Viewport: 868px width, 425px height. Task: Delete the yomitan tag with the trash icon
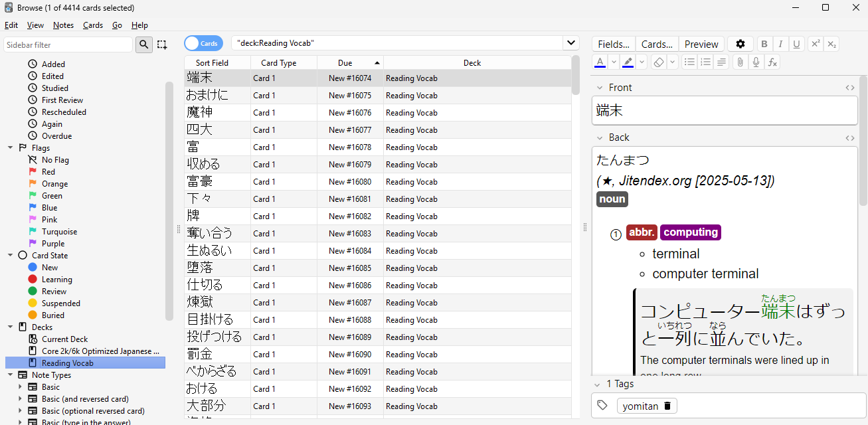point(667,406)
